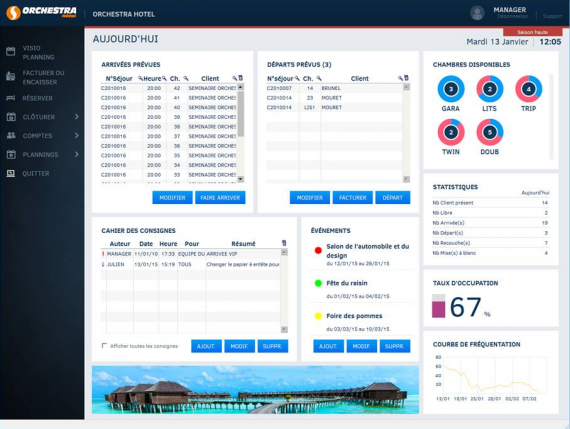This screenshot has height=429, width=570.
Task: Select MOURET departure in room 23
Action: [334, 98]
